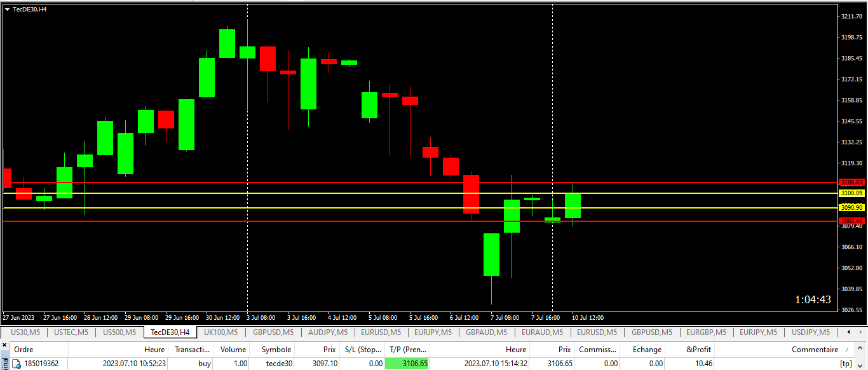Screen dimensions: 868x370
Task: Click the order icon beside 185019362
Action: coord(17,364)
